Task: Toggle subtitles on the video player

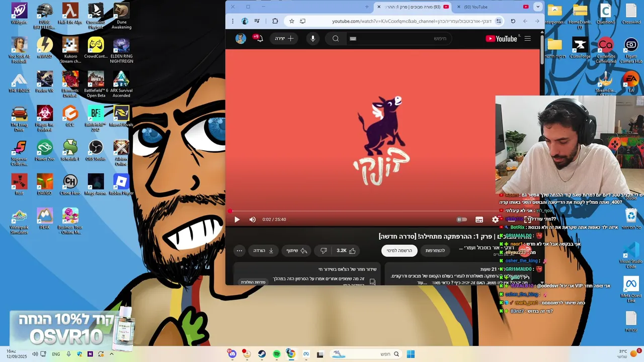Action: pos(479,219)
